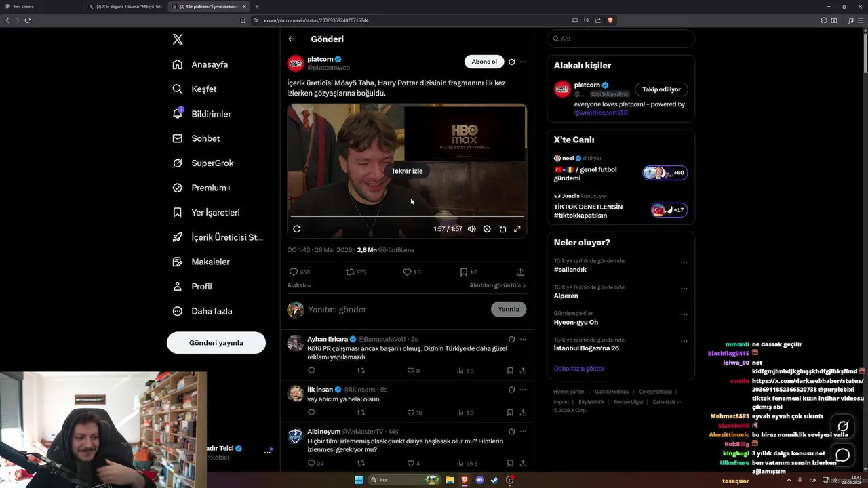The height and width of the screenshot is (488, 868).
Task: Click Abone ol subscribe button
Action: pos(484,62)
